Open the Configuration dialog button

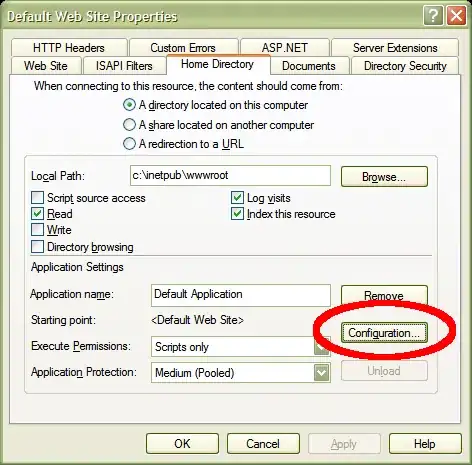coord(384,333)
